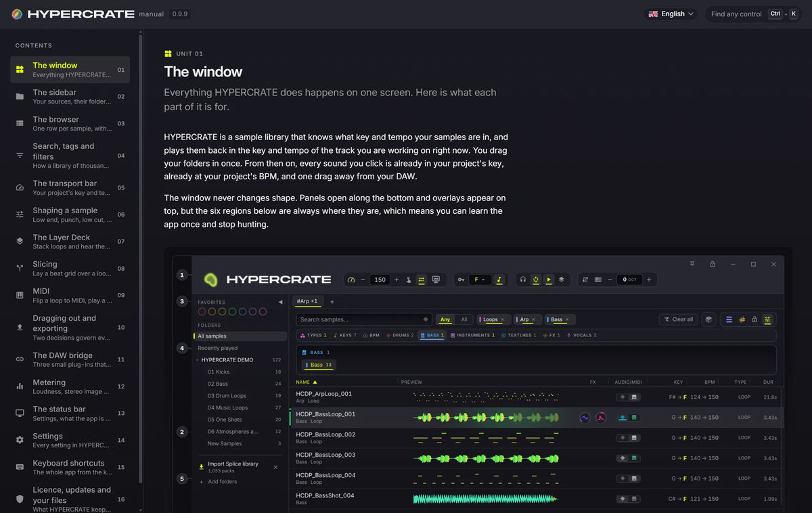Click the tap tempo hand icon
812x513 pixels.
(409, 280)
